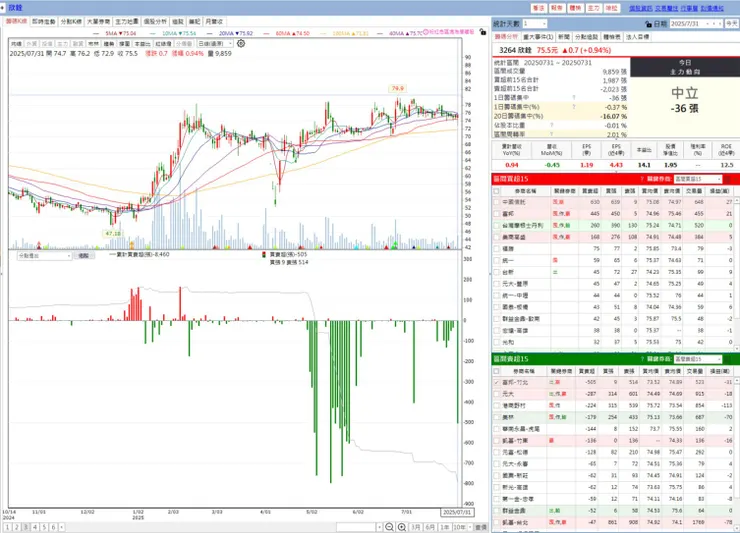Open chart settings gear icon

(241, 43)
